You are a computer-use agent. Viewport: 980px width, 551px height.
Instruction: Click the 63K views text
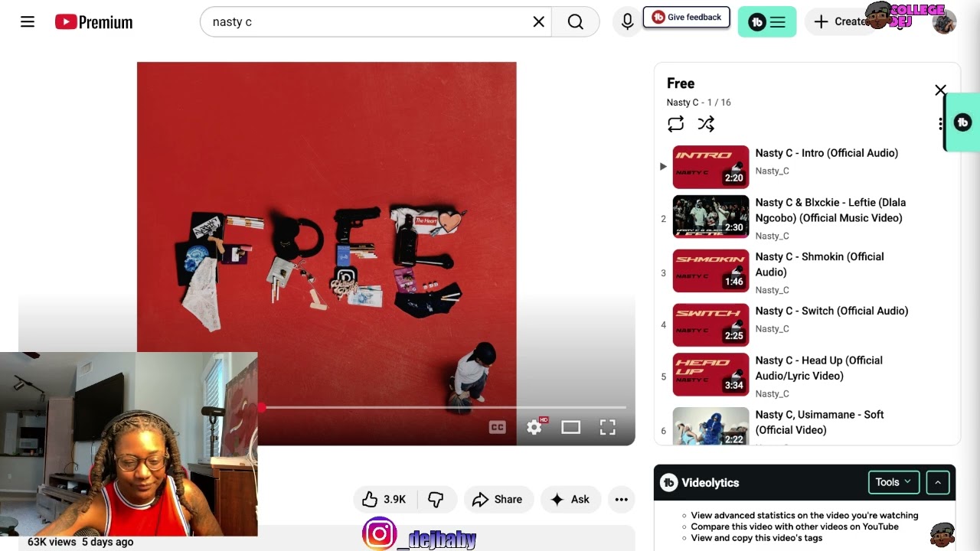coord(52,542)
